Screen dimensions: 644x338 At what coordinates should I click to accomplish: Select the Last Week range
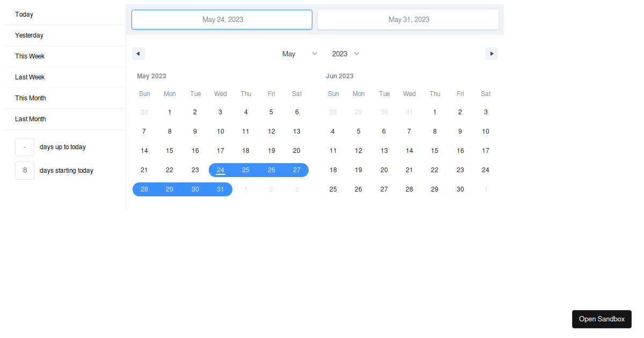pos(30,77)
